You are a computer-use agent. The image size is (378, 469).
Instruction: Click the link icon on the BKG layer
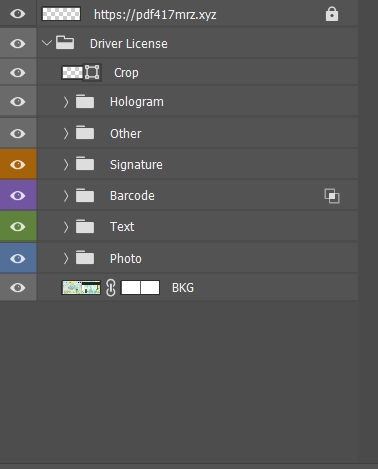tap(111, 288)
